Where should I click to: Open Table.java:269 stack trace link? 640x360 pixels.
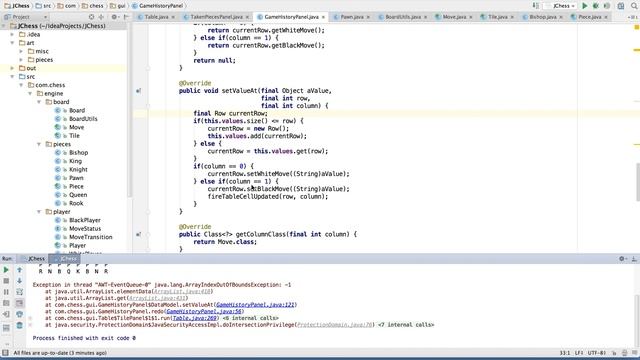click(x=195, y=318)
